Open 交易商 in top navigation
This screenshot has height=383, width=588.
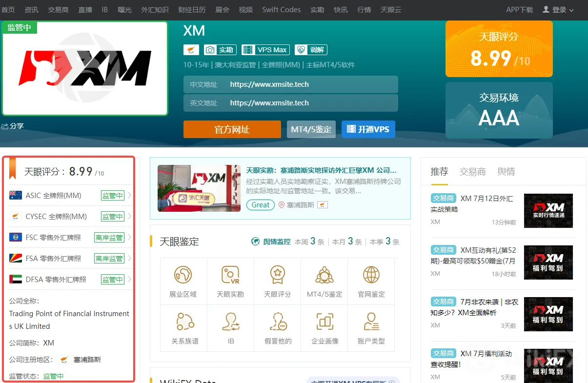click(58, 10)
